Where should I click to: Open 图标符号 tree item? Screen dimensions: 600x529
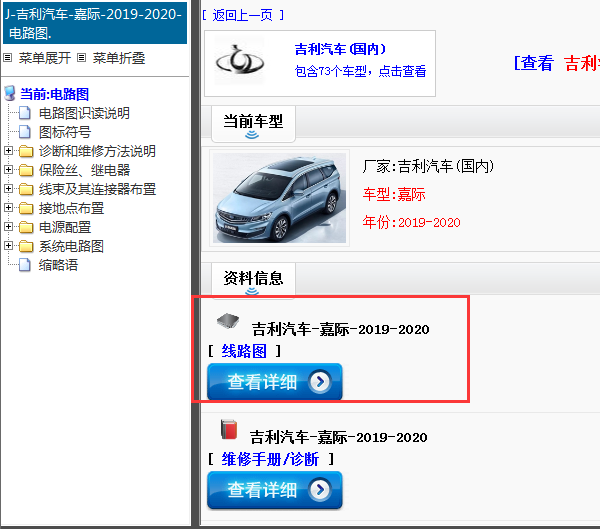pos(65,132)
